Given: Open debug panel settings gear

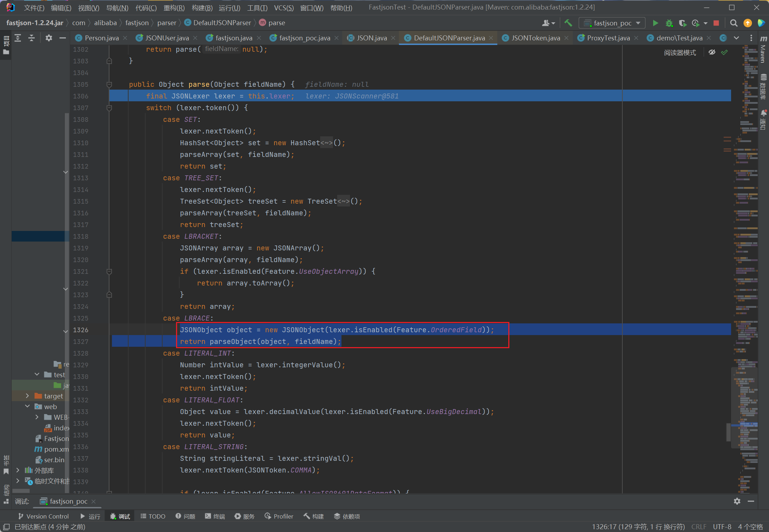Looking at the screenshot, I should coord(737,501).
